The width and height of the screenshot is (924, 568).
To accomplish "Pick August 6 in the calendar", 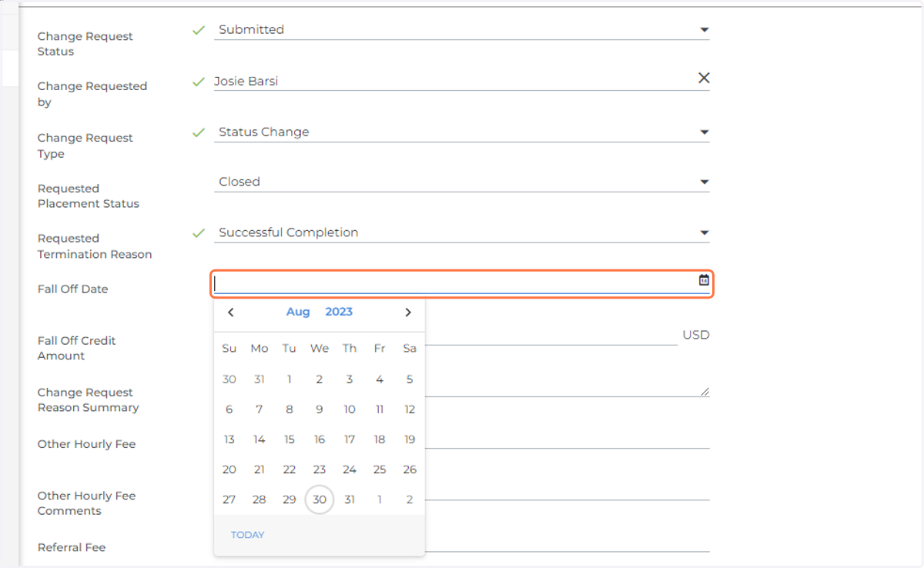I will (229, 409).
